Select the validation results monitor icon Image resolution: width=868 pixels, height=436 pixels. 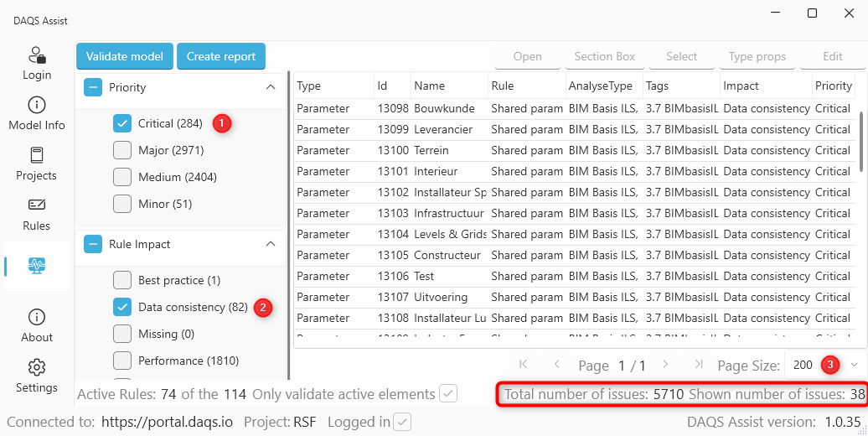(x=37, y=266)
